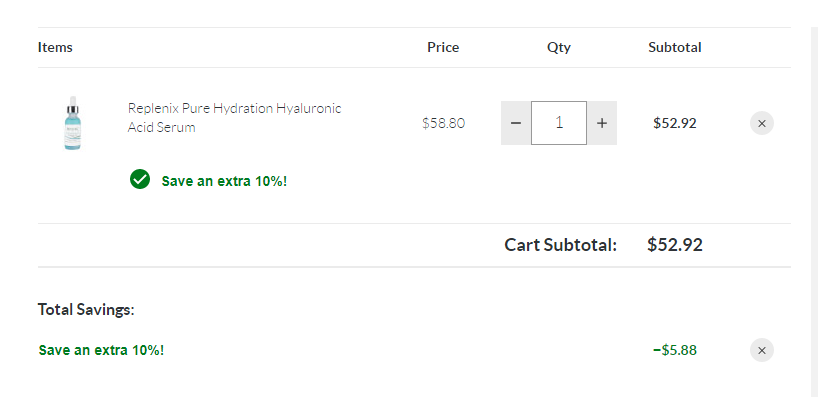
Task: Remove the Replenix serum from cart
Action: click(x=762, y=124)
